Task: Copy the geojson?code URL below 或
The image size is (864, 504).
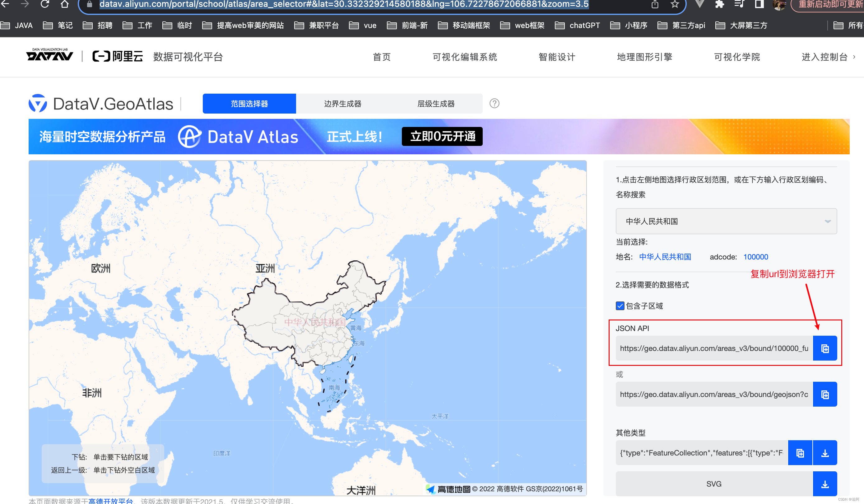Action: [x=825, y=394]
